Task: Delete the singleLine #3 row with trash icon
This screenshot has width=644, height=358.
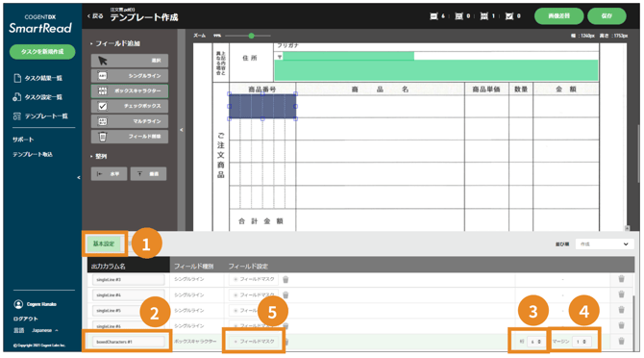Action: tap(621, 279)
